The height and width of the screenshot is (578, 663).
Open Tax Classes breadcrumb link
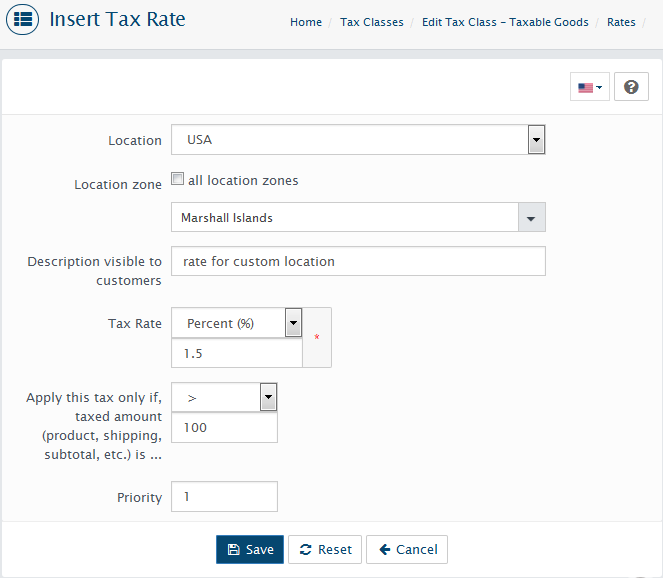372,22
